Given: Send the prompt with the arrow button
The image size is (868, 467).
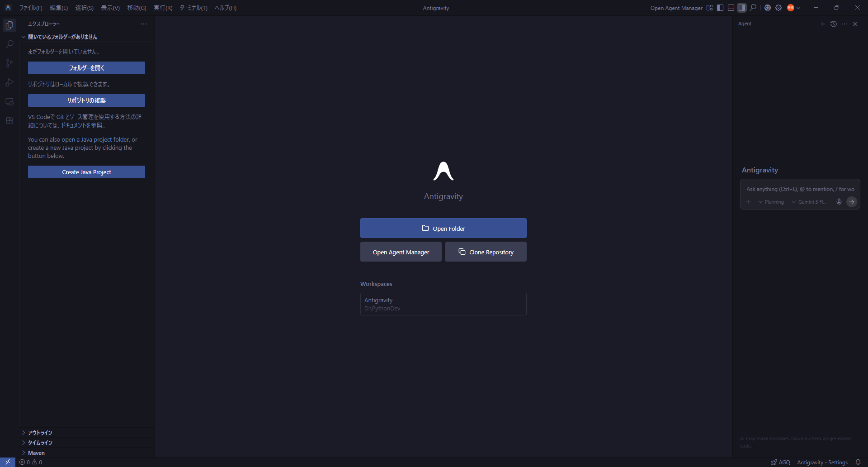Looking at the screenshot, I should point(852,202).
